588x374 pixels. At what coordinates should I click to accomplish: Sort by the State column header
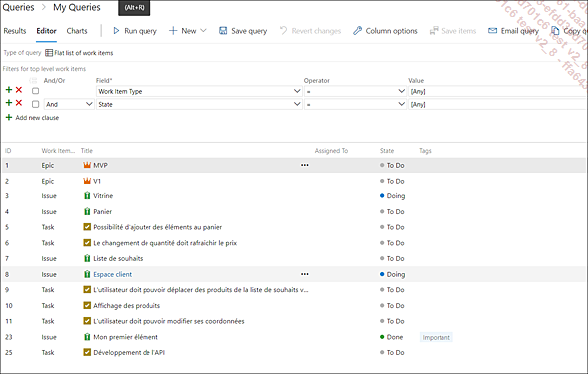(x=387, y=151)
